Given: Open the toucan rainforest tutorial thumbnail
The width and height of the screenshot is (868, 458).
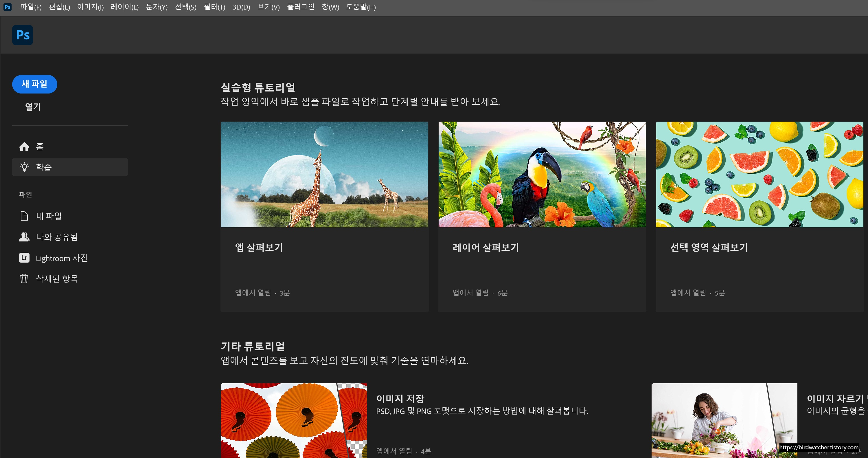Looking at the screenshot, I should tap(542, 174).
